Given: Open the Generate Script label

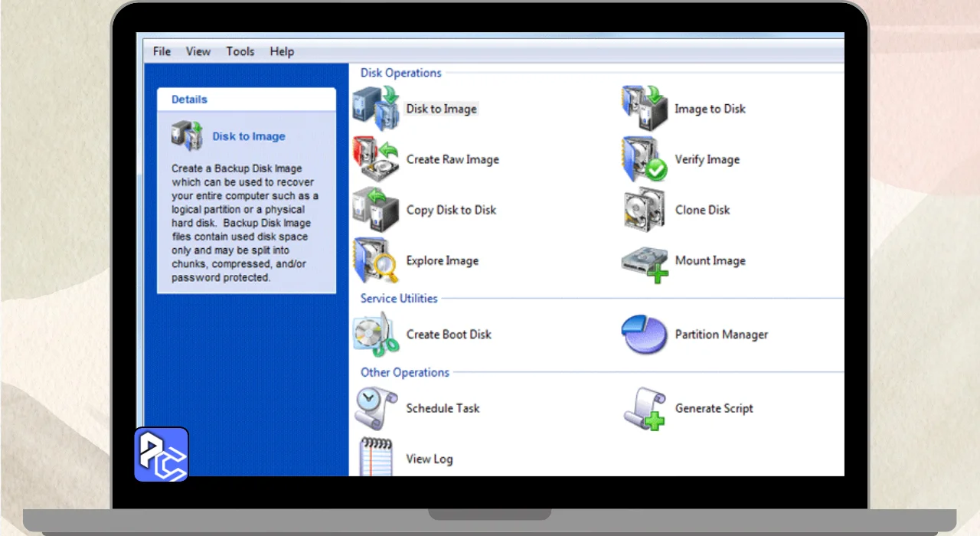Looking at the screenshot, I should coord(714,408).
